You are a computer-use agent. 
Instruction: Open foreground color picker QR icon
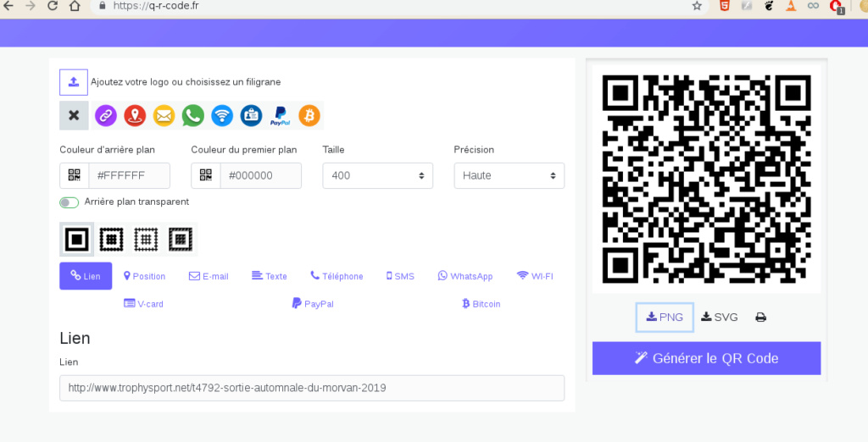(206, 175)
